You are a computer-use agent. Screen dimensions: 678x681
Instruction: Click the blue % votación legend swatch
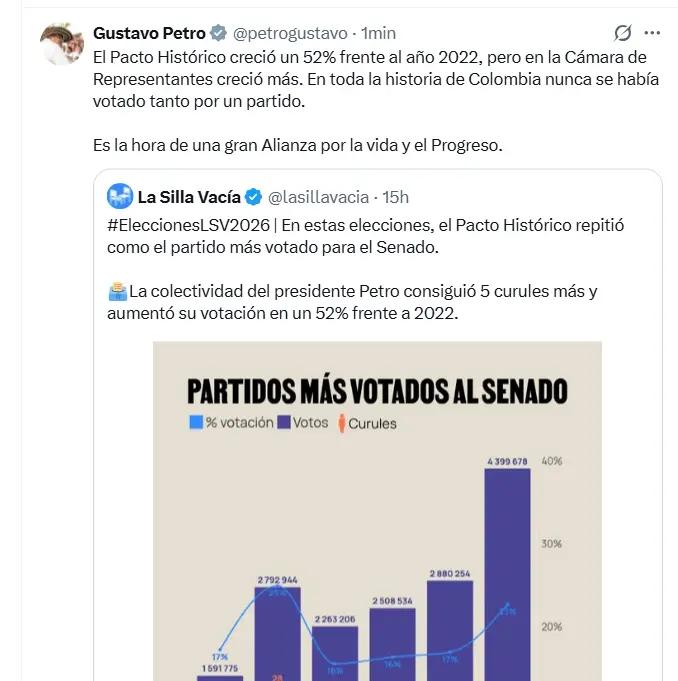click(x=195, y=423)
